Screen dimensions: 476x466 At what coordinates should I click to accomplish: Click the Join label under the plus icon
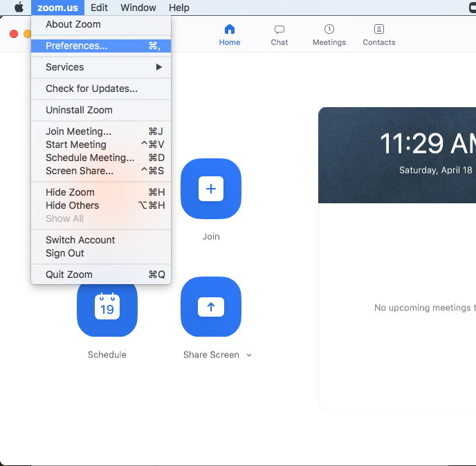click(211, 236)
